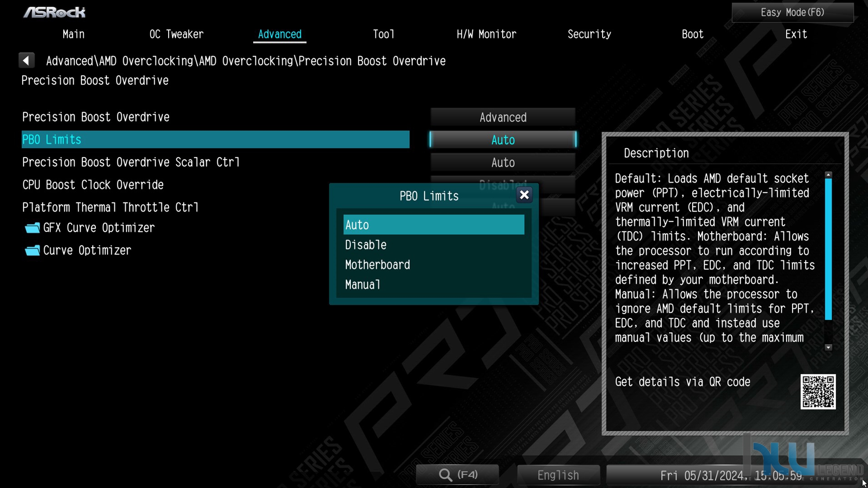Screen dimensions: 868x488
Task: Open the OC Tweaker tab
Action: point(176,35)
